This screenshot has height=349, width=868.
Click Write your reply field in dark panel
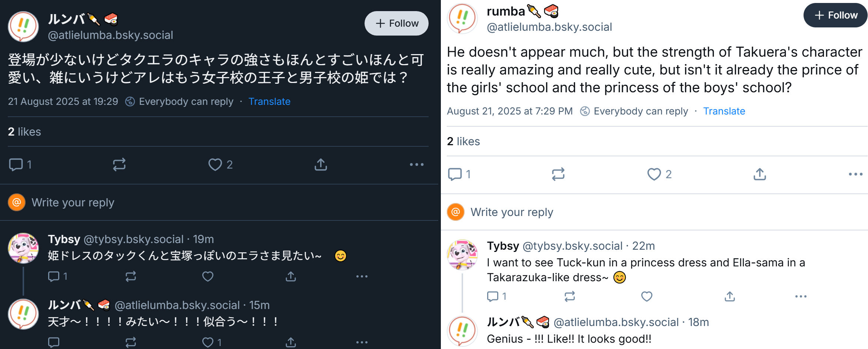pyautogui.click(x=219, y=203)
